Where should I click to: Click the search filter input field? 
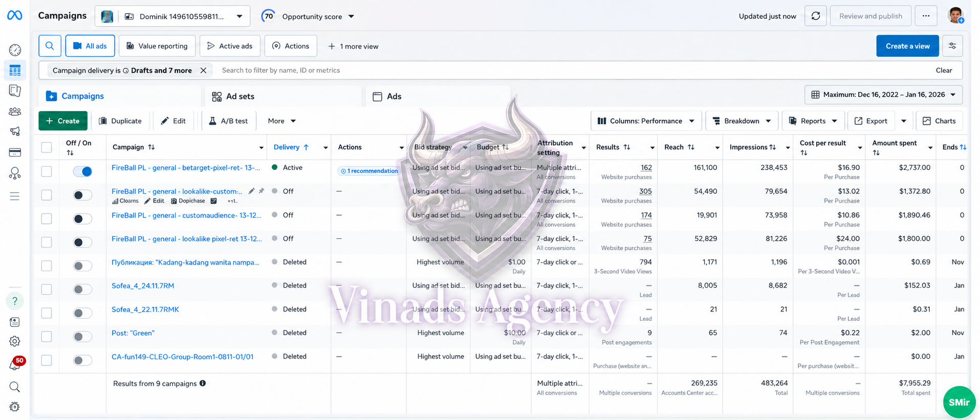coord(571,71)
